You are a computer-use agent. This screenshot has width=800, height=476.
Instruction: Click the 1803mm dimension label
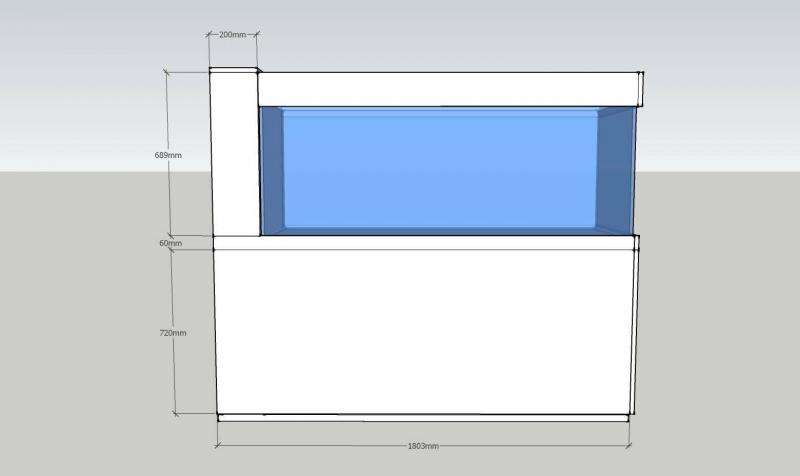423,446
